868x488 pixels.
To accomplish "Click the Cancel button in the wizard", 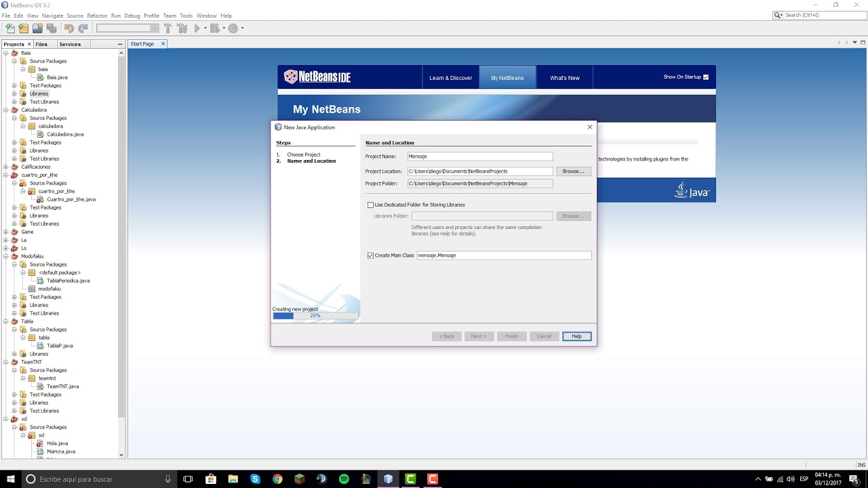I will 544,336.
